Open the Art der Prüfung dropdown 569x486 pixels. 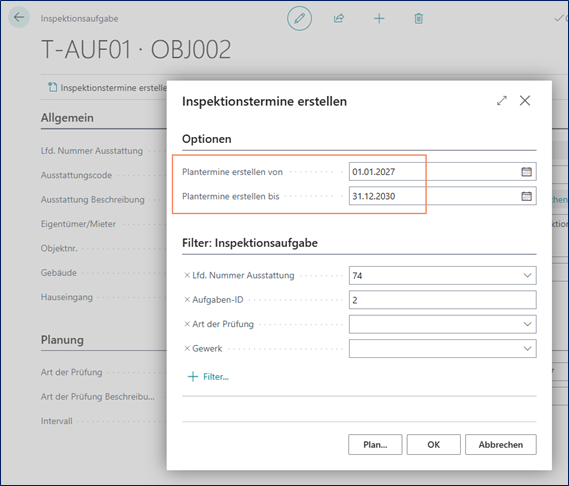[x=527, y=324]
